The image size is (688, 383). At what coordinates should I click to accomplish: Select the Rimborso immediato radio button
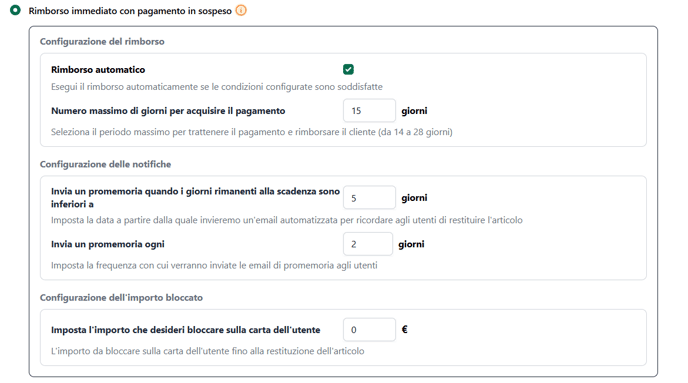pos(15,10)
